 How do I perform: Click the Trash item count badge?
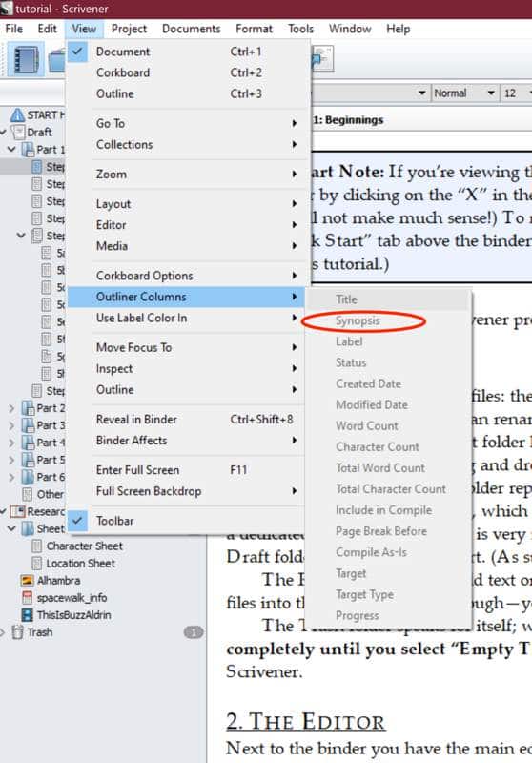coord(193,632)
